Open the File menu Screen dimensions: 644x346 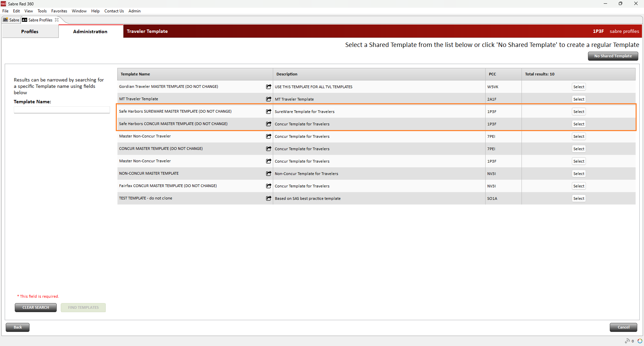(x=5, y=11)
